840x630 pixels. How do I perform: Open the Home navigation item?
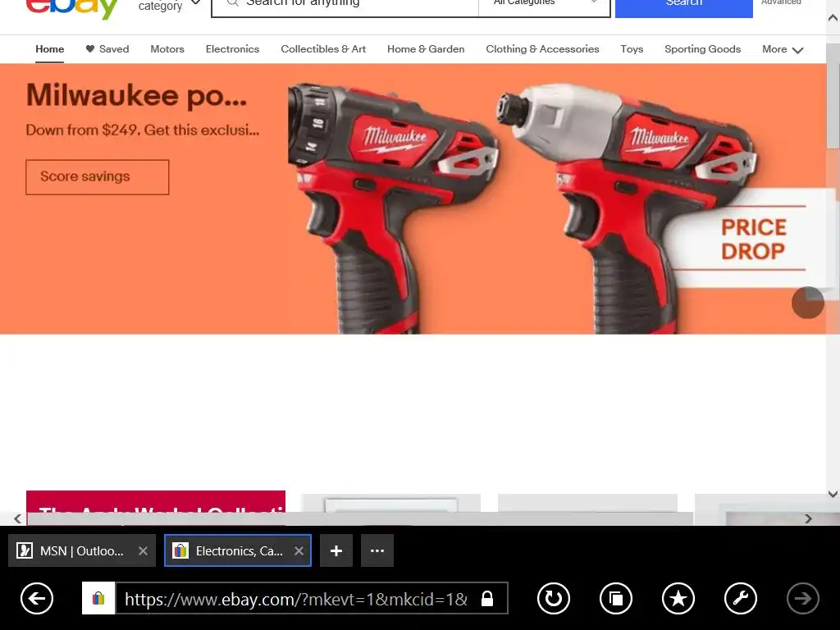click(x=50, y=48)
